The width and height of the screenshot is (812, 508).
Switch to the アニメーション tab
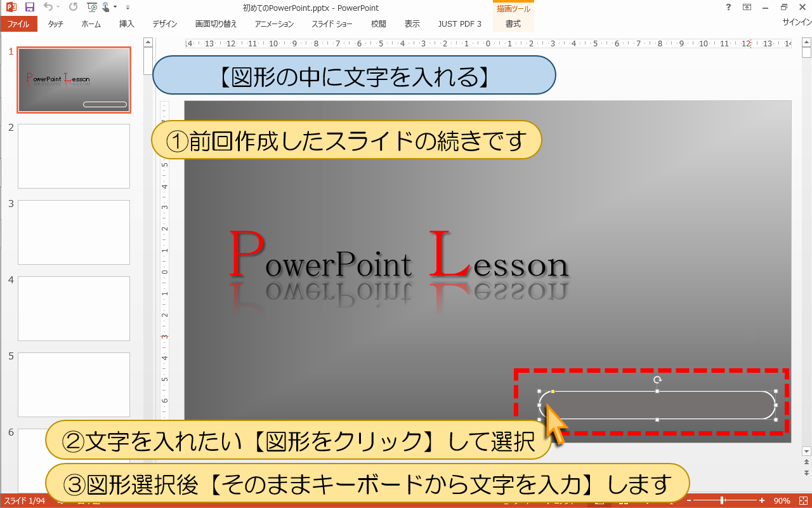coord(275,24)
